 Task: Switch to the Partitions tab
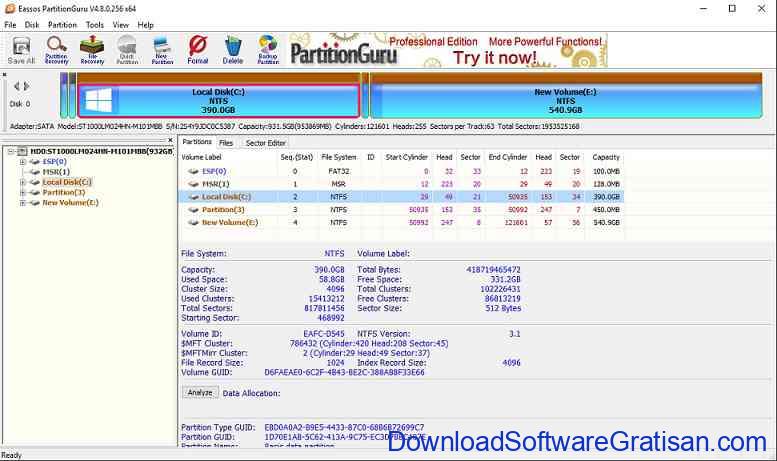[x=197, y=142]
